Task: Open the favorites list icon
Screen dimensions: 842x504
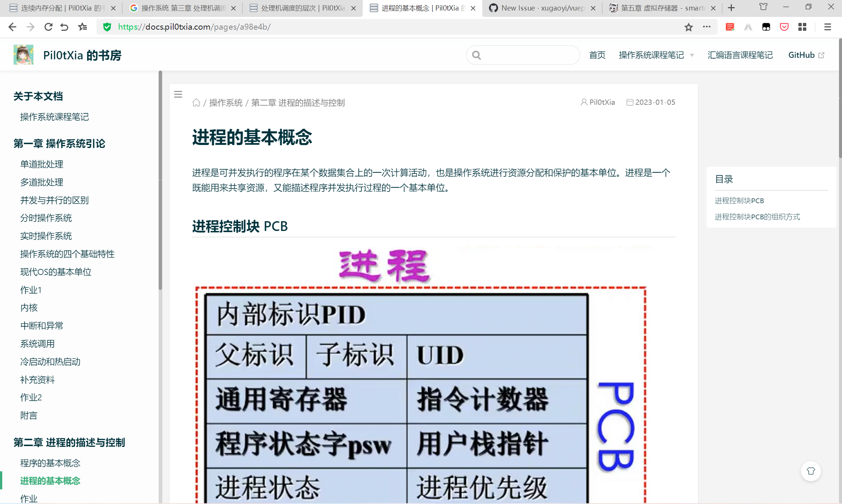Action: [x=82, y=27]
